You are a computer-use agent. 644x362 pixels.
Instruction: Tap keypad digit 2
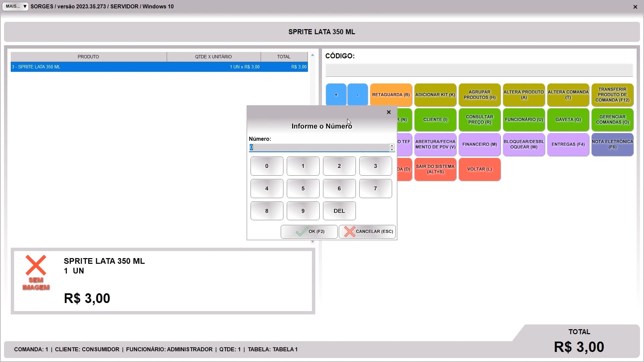point(339,166)
